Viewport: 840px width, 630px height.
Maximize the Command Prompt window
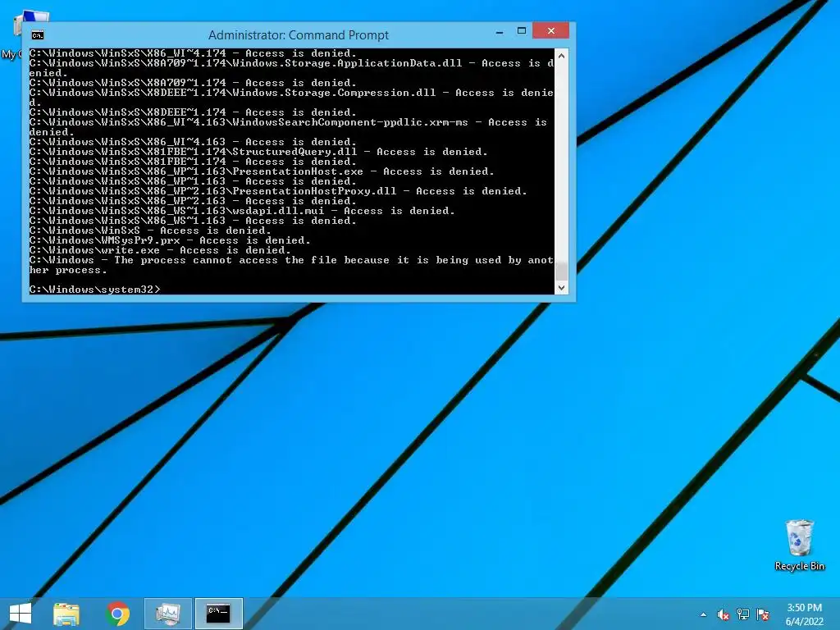[x=521, y=31]
